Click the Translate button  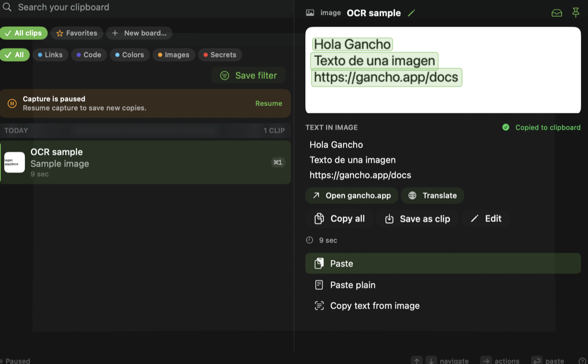433,195
